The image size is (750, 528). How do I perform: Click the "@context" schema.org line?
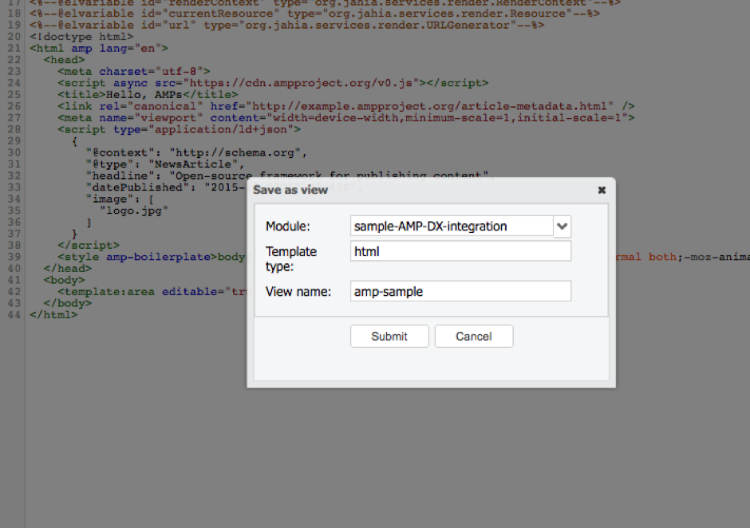tap(197, 153)
